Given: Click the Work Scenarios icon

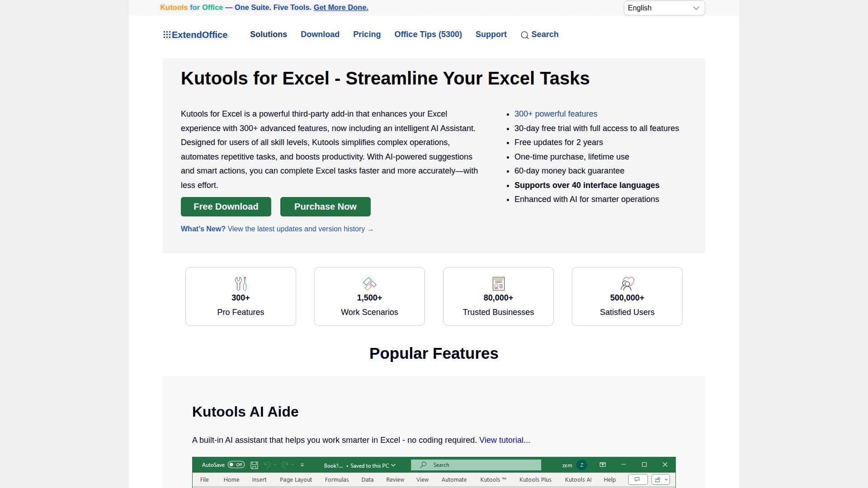Looking at the screenshot, I should pos(369,283).
